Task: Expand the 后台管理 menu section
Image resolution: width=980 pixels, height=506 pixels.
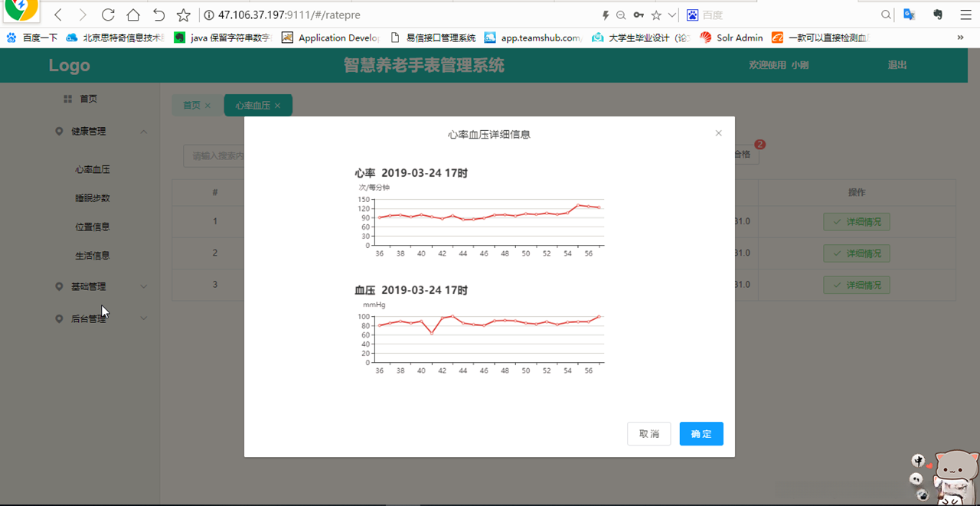Action: click(144, 318)
